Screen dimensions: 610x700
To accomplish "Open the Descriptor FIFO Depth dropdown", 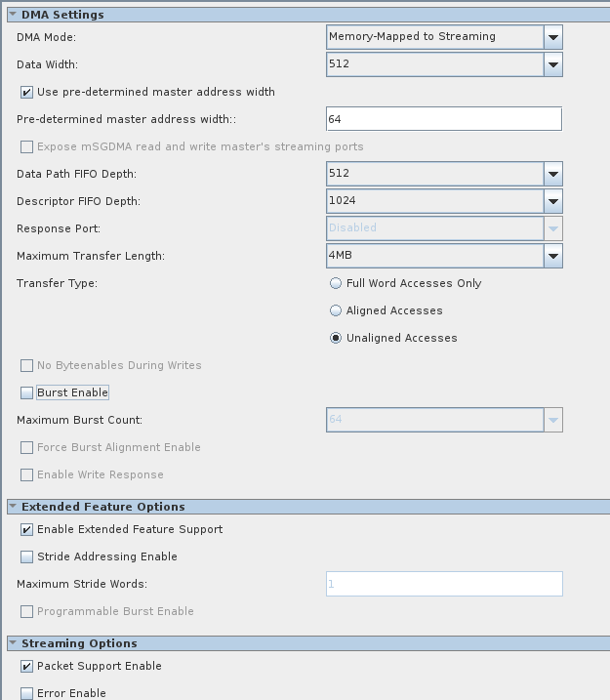I will pyautogui.click(x=553, y=201).
